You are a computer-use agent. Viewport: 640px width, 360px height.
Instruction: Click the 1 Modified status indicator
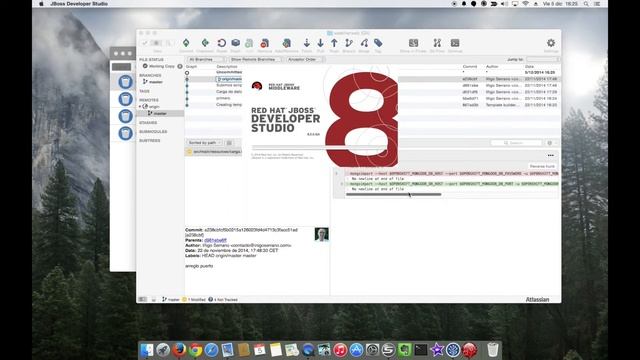[x=194, y=300]
